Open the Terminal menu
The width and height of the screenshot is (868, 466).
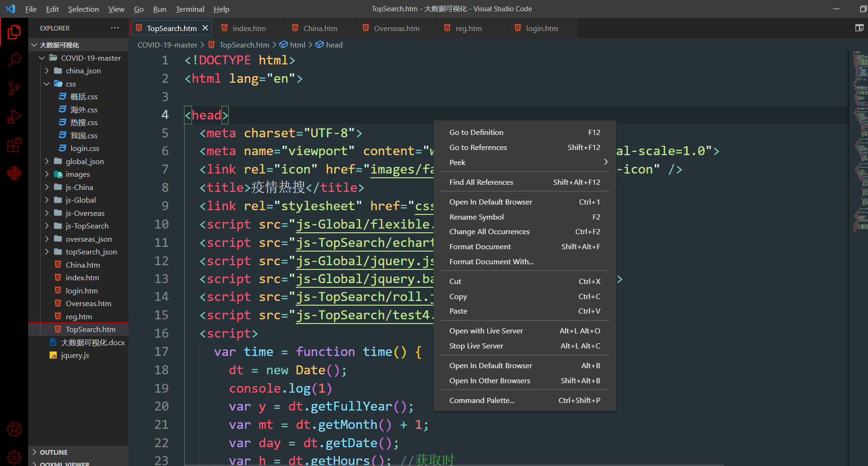pyautogui.click(x=190, y=9)
